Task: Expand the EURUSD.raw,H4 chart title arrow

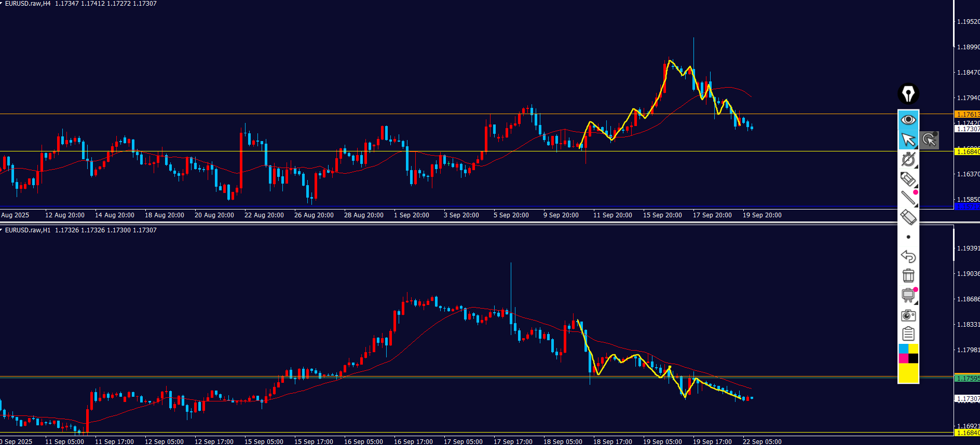Action: tap(2, 4)
